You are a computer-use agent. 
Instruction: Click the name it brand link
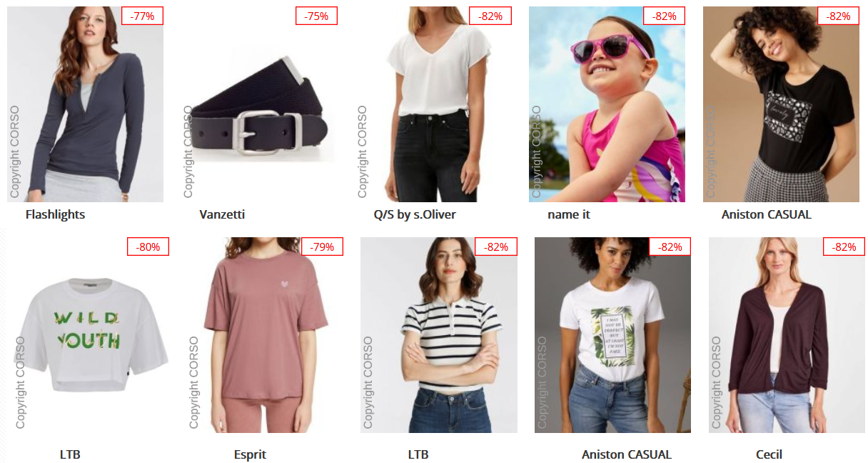point(569,214)
